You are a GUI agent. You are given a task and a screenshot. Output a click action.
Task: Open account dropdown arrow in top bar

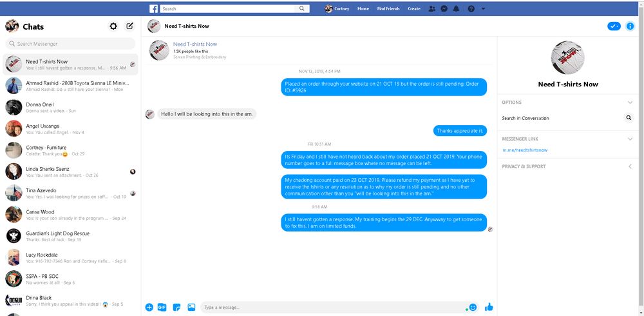pyautogui.click(x=484, y=9)
